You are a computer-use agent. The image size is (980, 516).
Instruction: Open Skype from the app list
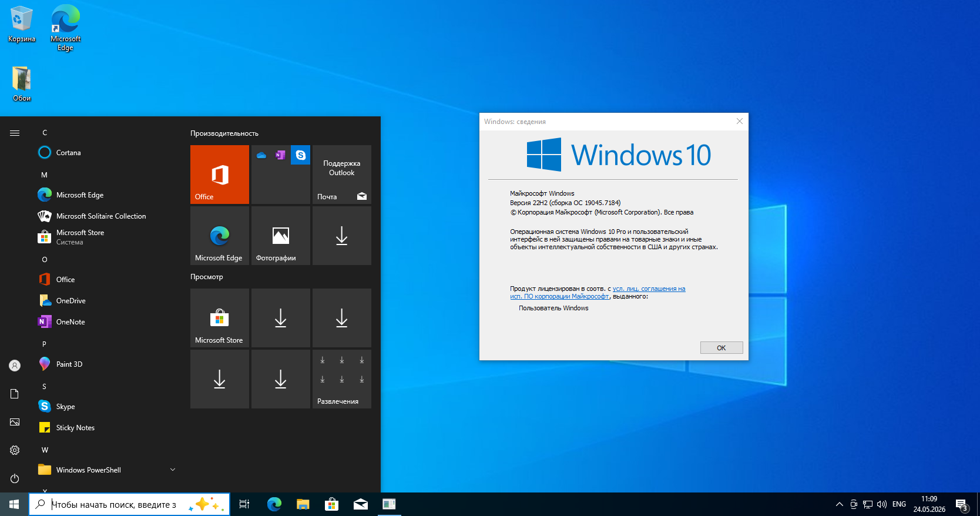(107, 407)
